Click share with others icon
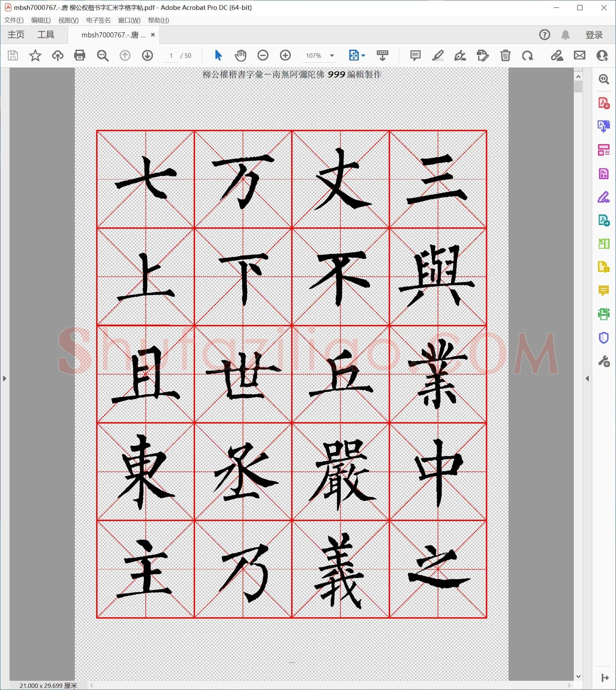The image size is (616, 690). [602, 55]
